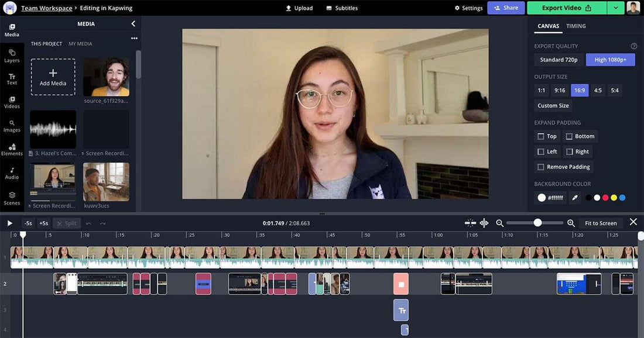The width and height of the screenshot is (644, 338).
Task: Open the Audio panel
Action: pos(12,173)
